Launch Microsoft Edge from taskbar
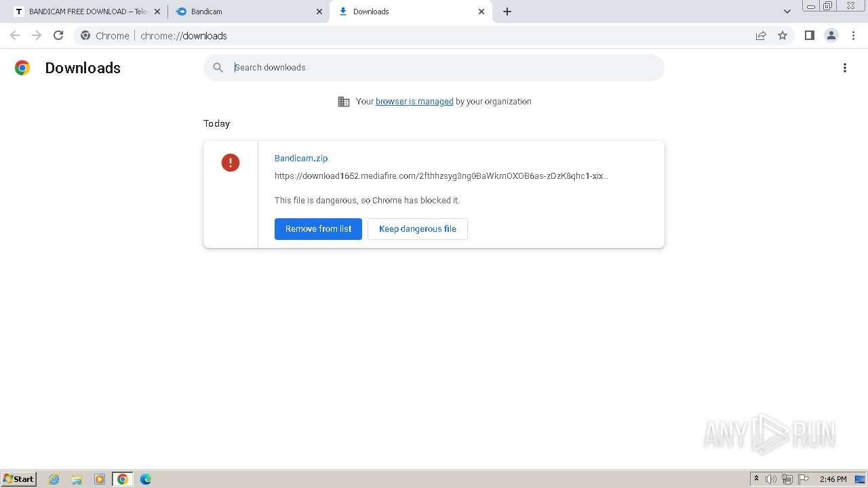The width and height of the screenshot is (868, 488). coord(146,479)
